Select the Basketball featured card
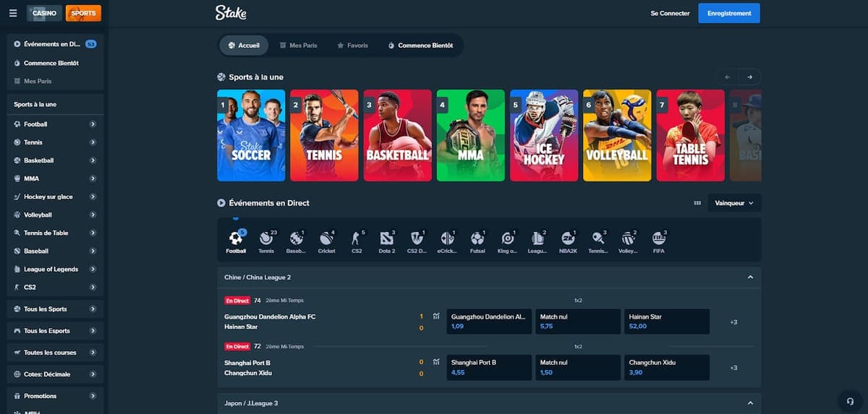The image size is (868, 414). pos(397,135)
